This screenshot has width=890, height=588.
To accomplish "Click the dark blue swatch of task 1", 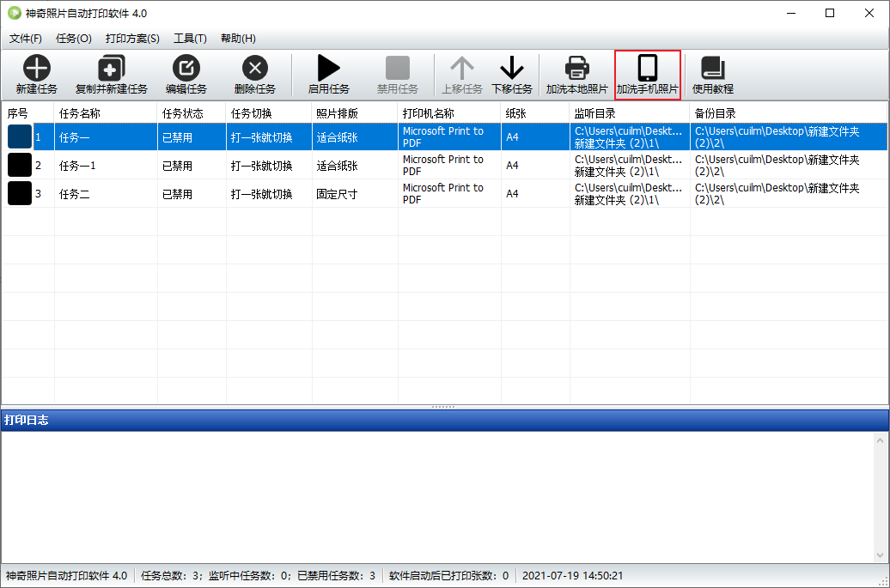I will click(x=20, y=137).
